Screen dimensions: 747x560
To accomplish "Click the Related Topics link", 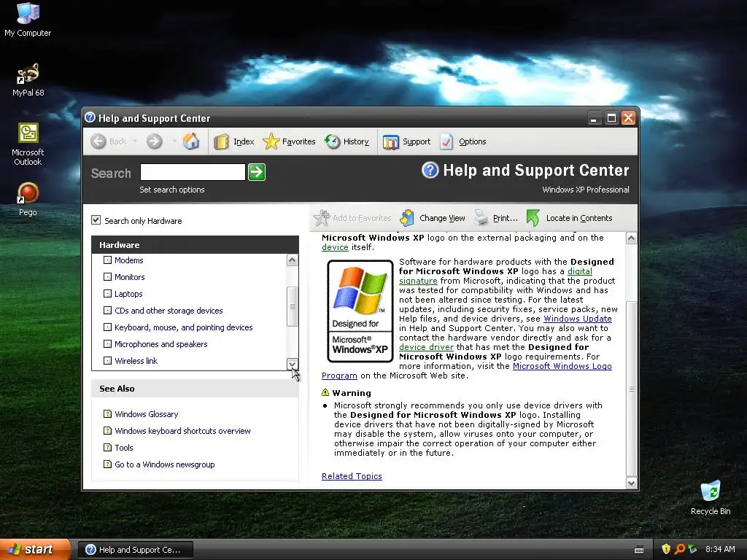I will click(352, 476).
